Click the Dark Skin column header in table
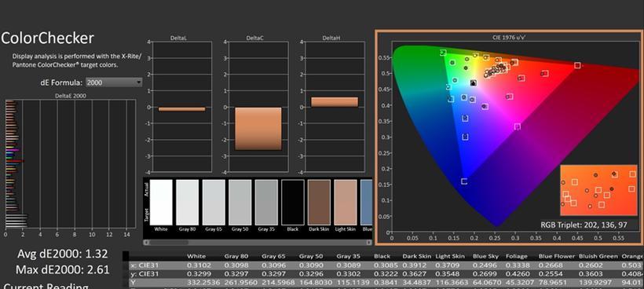The image size is (644, 289). pos(416,256)
